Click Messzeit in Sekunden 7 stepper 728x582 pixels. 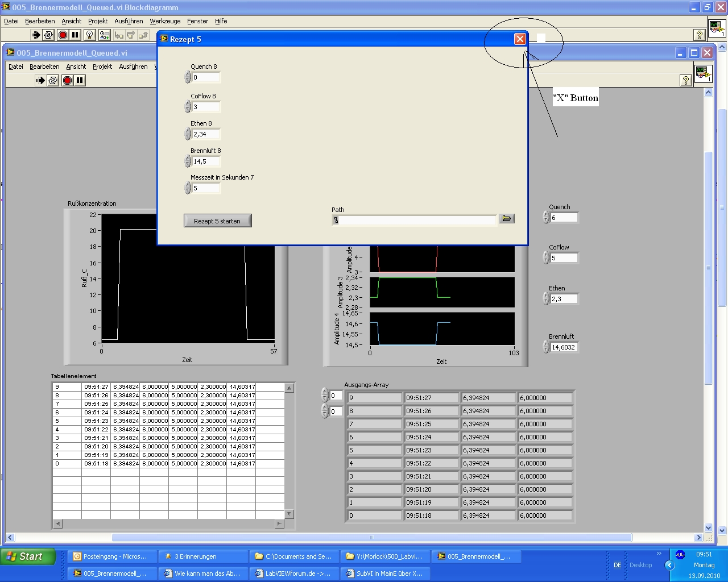coord(188,188)
